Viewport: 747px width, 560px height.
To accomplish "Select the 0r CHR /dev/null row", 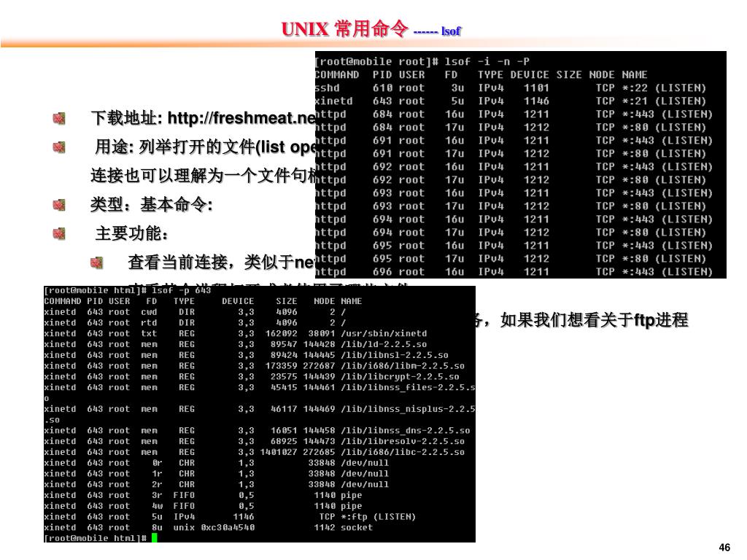I will pos(216,463).
